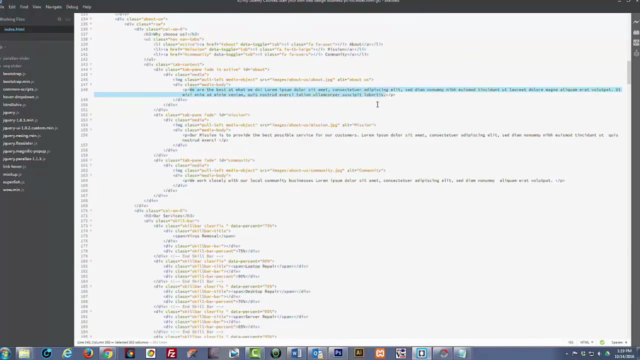Viewport: 640px width, 360px height.
Task: Open Illustrator from the taskbar
Action: tap(359, 353)
